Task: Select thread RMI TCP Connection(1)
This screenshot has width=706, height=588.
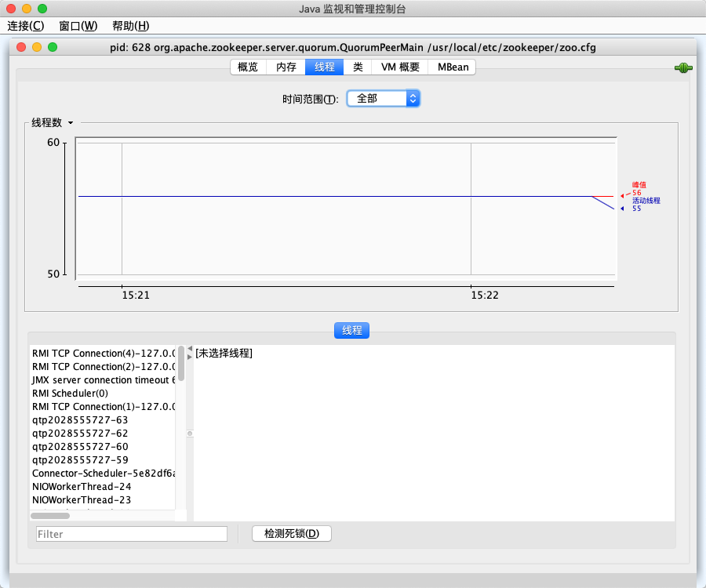Action: click(x=103, y=407)
